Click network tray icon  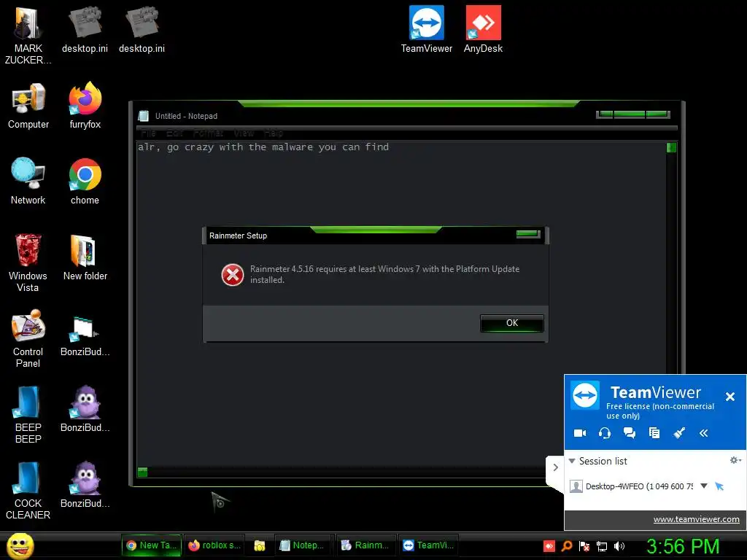pyautogui.click(x=602, y=546)
